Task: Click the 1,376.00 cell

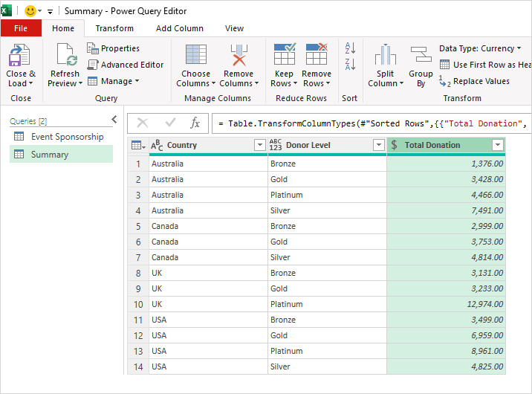Action: pos(446,164)
